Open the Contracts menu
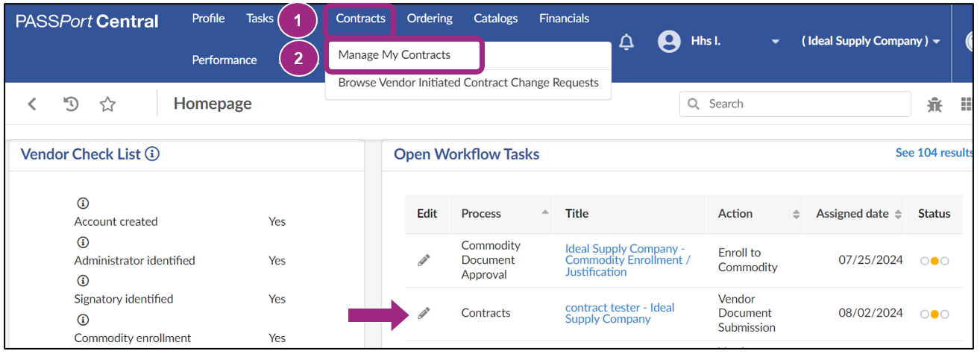 [360, 19]
